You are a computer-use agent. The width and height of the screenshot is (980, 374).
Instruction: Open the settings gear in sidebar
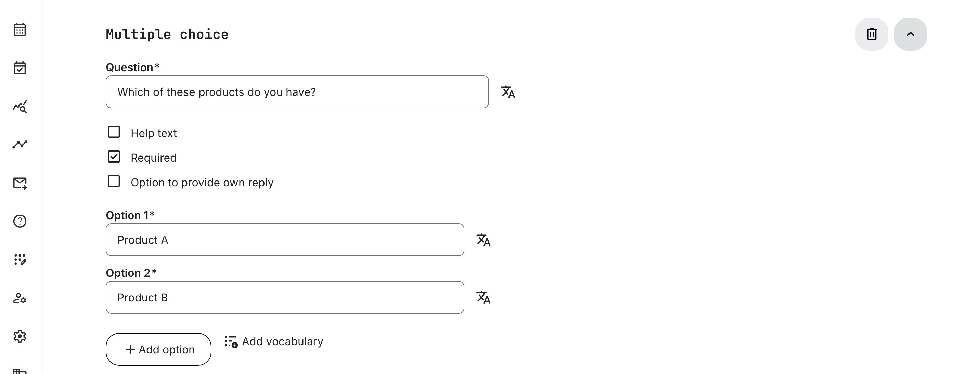(x=20, y=336)
